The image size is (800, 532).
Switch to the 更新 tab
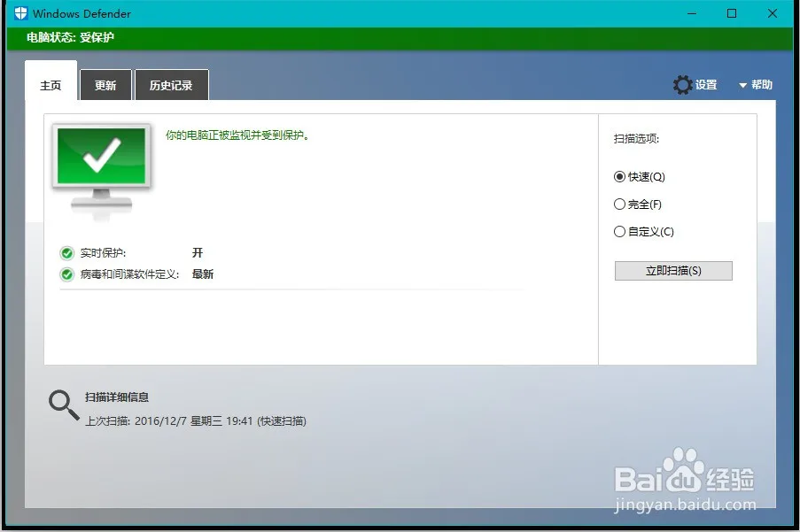[x=105, y=84]
